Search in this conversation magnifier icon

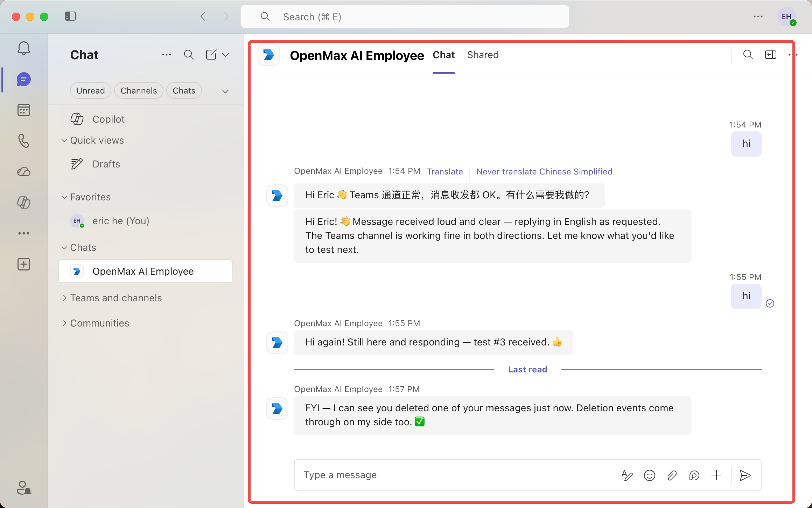(x=748, y=55)
